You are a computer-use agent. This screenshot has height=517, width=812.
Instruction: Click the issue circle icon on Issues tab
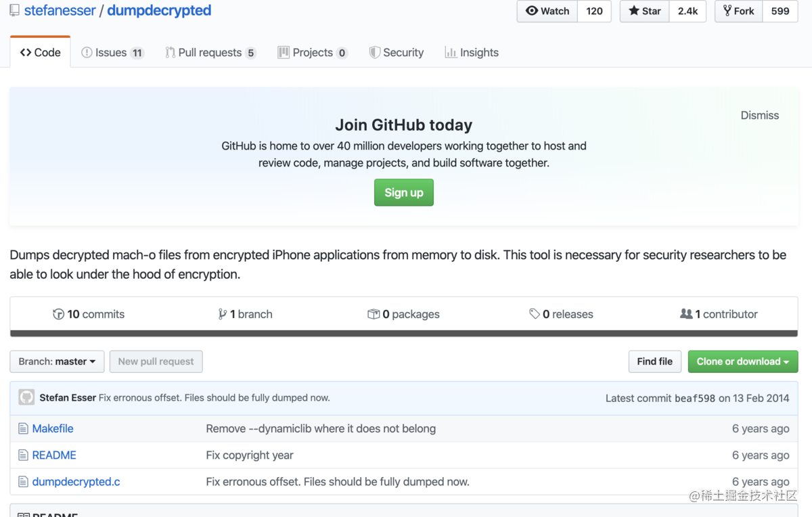(x=87, y=52)
